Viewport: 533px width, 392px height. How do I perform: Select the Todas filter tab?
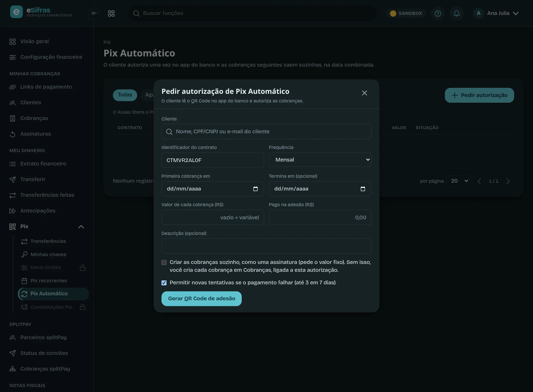125,95
